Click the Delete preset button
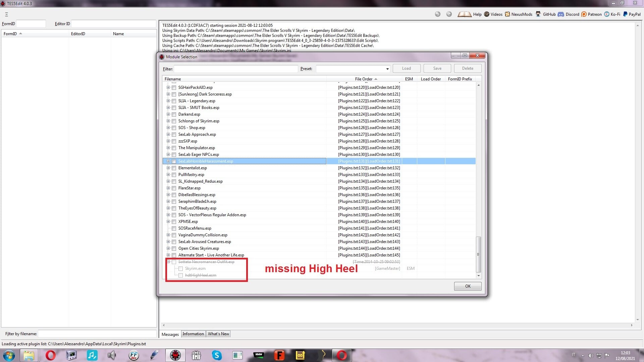Screen dimensions: 644x362 [468, 68]
